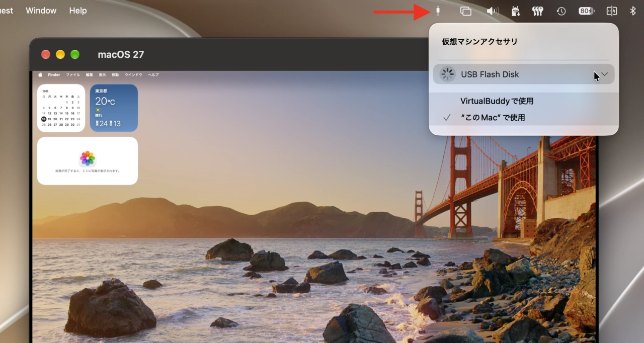Image resolution: width=644 pixels, height=343 pixels.
Task: Close the macOS 27 window
Action: (46, 54)
